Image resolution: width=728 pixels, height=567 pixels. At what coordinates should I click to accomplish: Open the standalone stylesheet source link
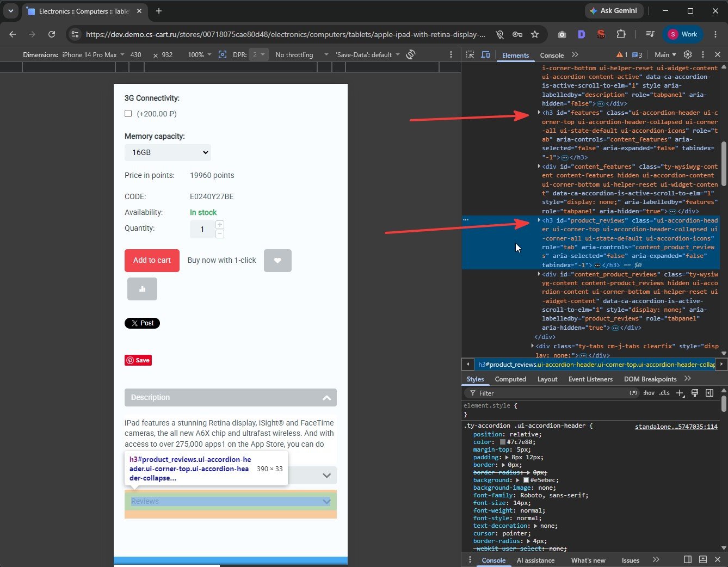point(676,427)
